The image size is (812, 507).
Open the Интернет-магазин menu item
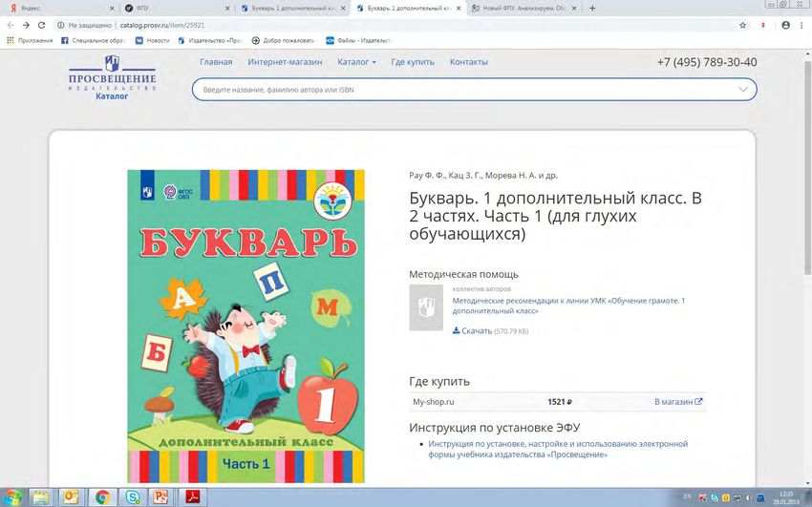click(285, 62)
